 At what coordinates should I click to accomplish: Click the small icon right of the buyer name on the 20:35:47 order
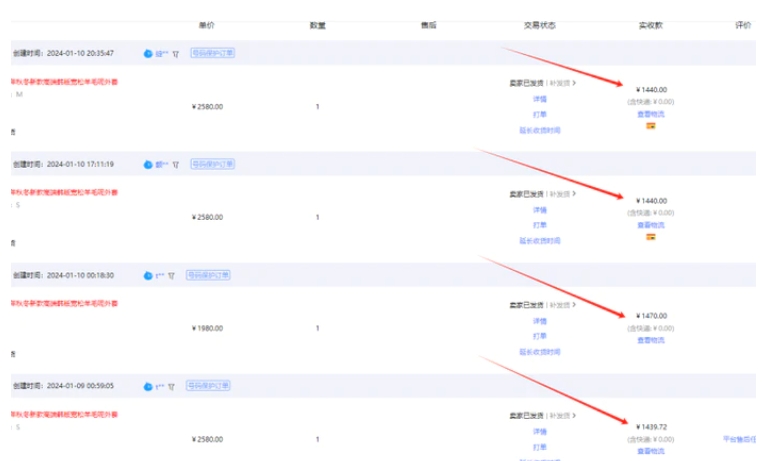click(x=175, y=53)
